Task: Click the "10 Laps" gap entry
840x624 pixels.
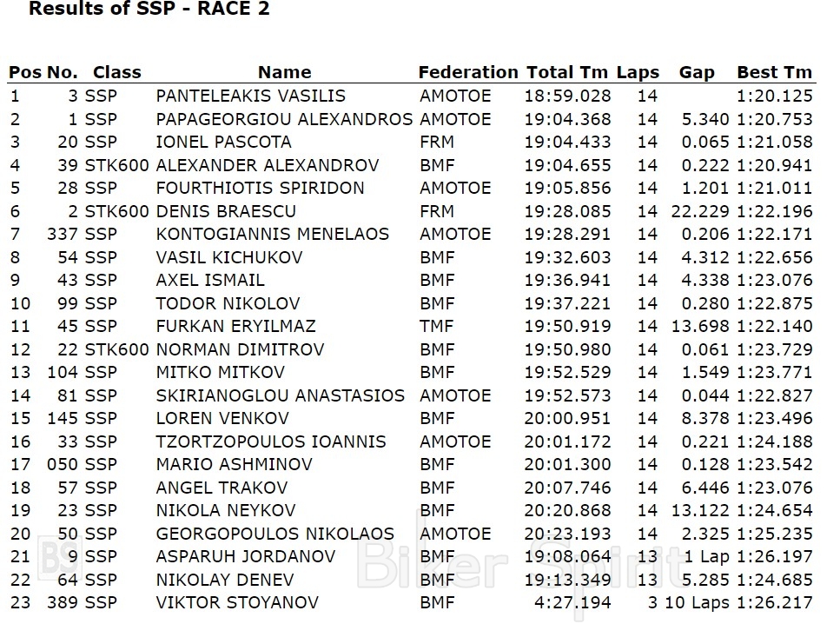Action: [698, 602]
